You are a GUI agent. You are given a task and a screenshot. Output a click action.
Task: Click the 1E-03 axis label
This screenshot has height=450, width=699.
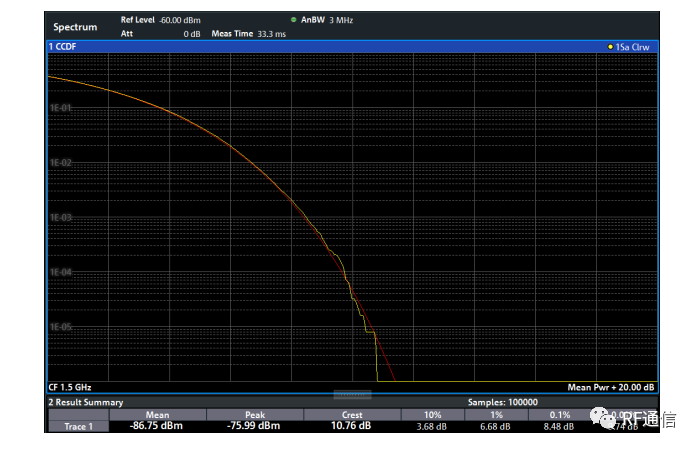pyautogui.click(x=61, y=217)
